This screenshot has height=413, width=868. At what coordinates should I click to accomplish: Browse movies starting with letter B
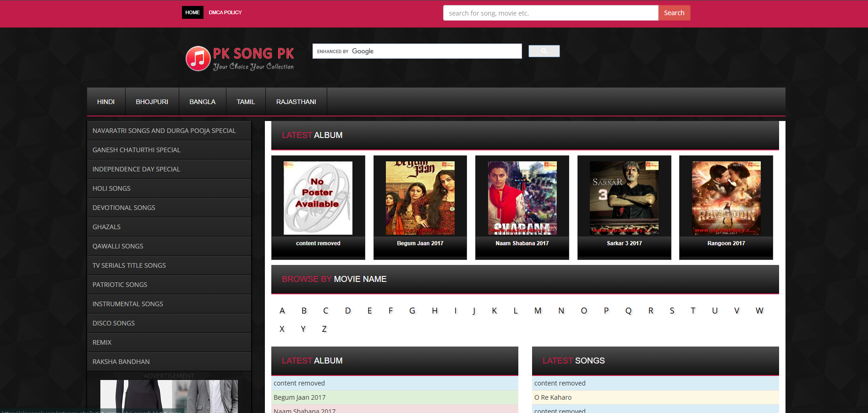(304, 311)
